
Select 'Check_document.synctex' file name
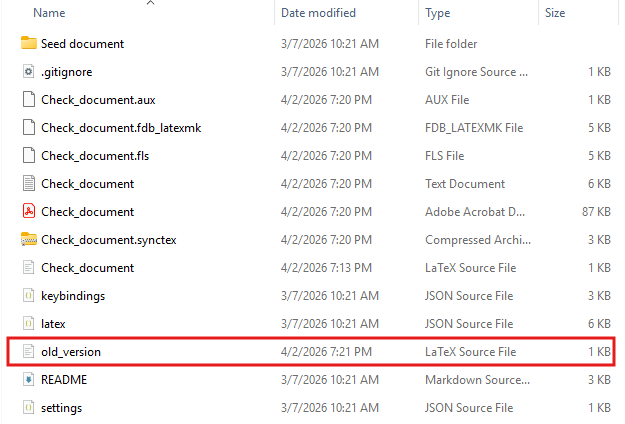pos(108,240)
